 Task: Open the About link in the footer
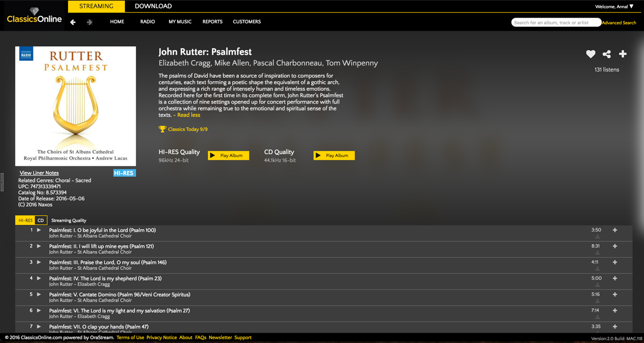[x=186, y=338]
